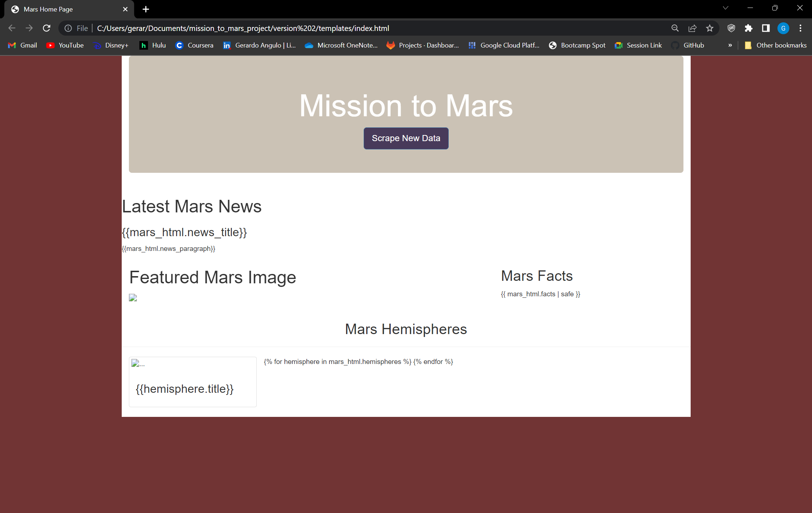The width and height of the screenshot is (812, 513).
Task: Open the Bootcamp Spot bookmark
Action: pos(577,45)
